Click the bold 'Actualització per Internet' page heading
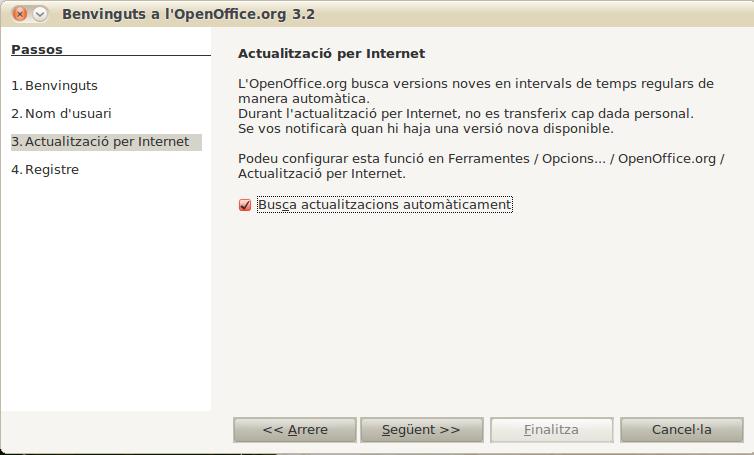 [x=331, y=53]
